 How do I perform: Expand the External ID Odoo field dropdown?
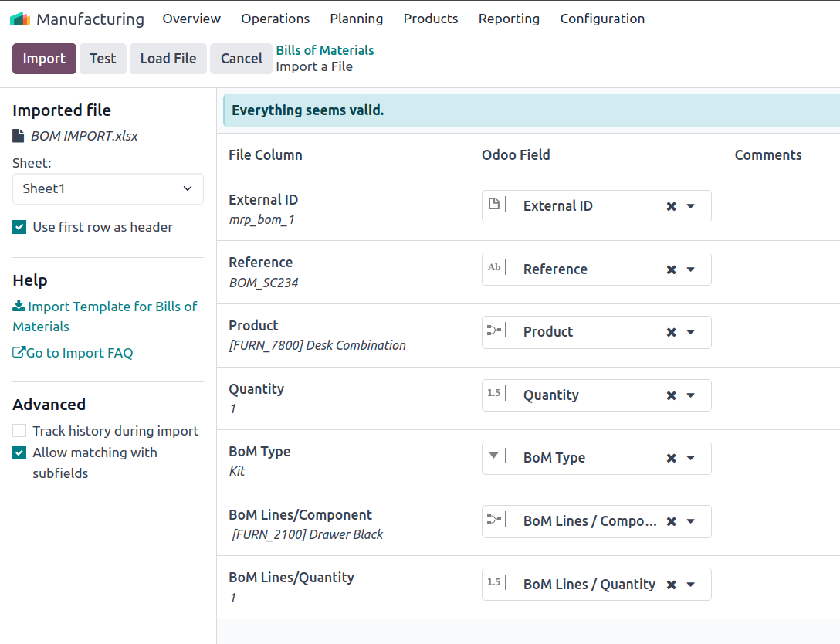pos(690,206)
